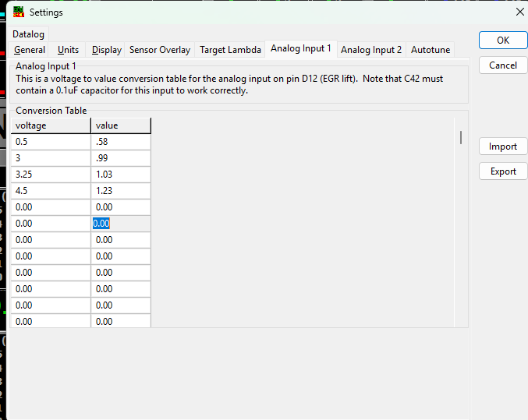Open the Sensor Overlay tab
The image size is (528, 420).
pyautogui.click(x=160, y=50)
